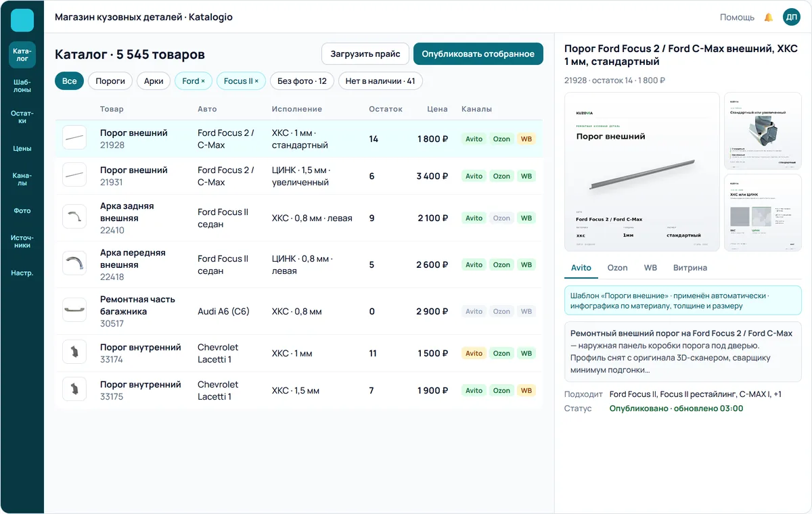Filter by the Арки chip
The width and height of the screenshot is (812, 514).
(154, 81)
